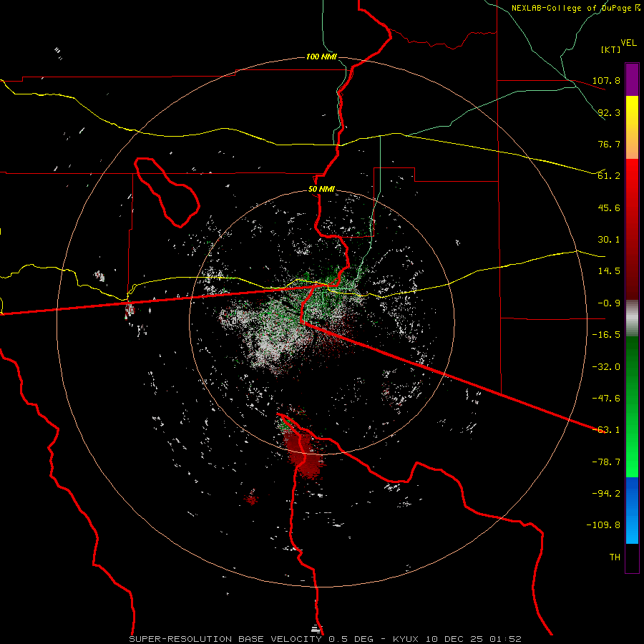Select the -16.5 velocity scale value
This screenshot has height=644, width=644.
pyautogui.click(x=606, y=335)
